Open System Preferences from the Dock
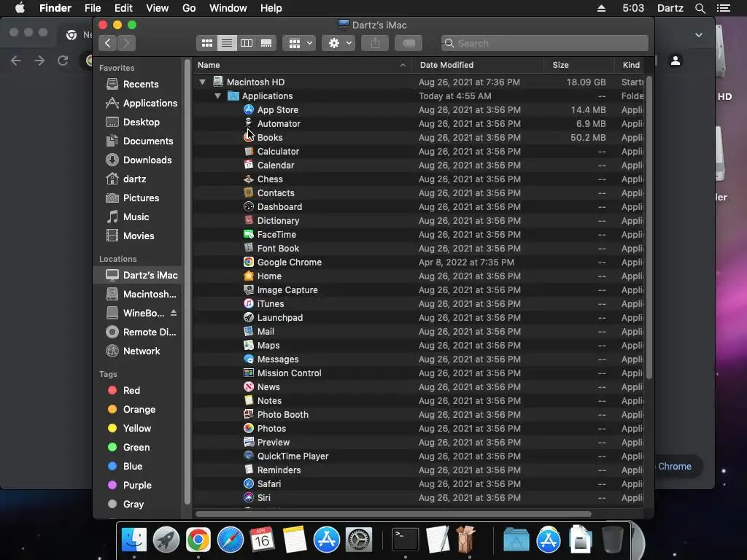The image size is (747, 560). click(358, 540)
